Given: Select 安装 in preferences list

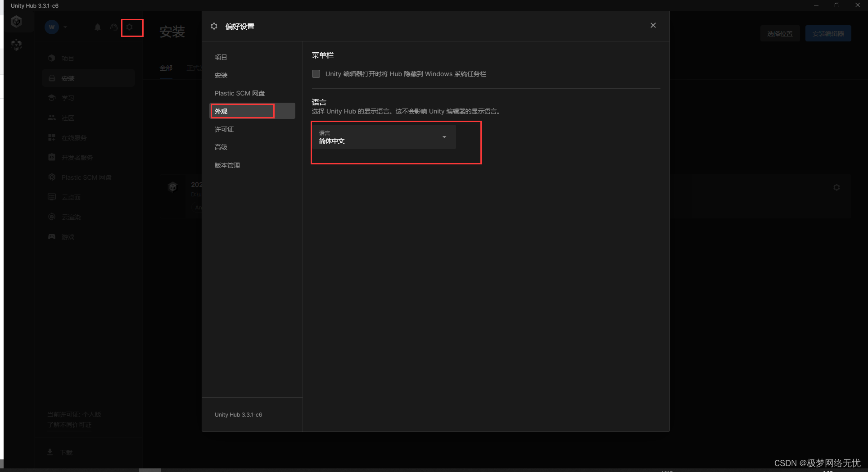Looking at the screenshot, I should (253, 75).
